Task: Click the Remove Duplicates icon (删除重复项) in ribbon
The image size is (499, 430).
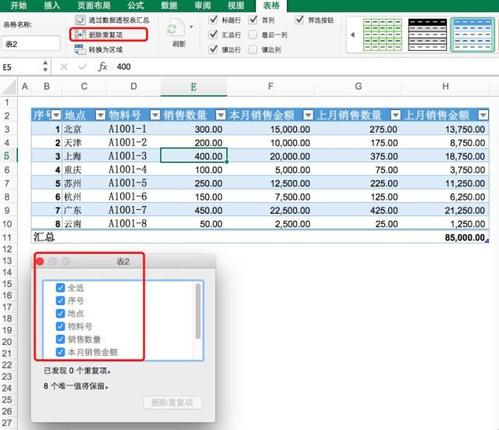Action: tap(80, 34)
